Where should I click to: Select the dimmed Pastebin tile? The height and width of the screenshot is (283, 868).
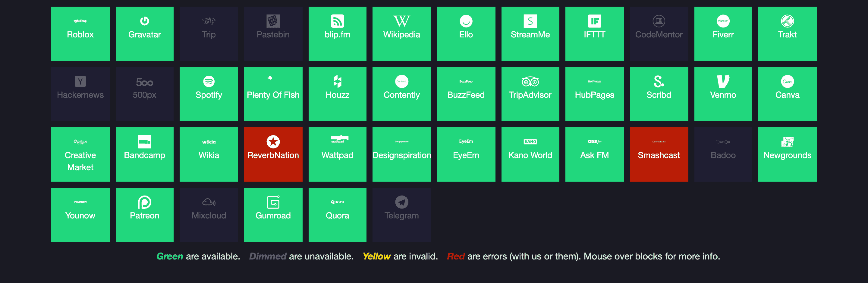point(273,34)
